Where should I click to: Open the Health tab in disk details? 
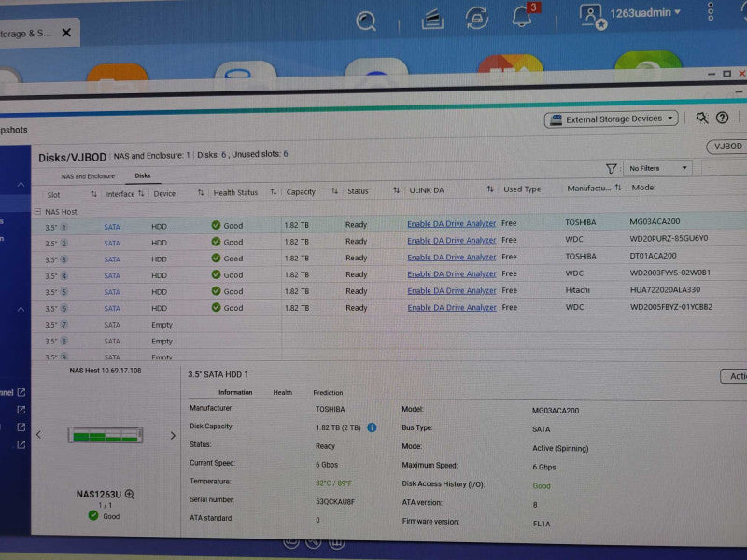(283, 392)
